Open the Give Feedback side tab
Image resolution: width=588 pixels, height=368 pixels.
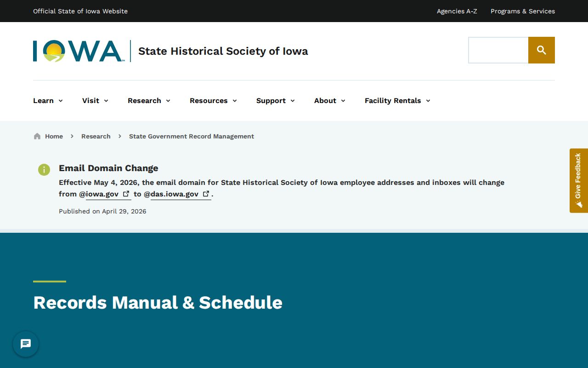coord(579,180)
